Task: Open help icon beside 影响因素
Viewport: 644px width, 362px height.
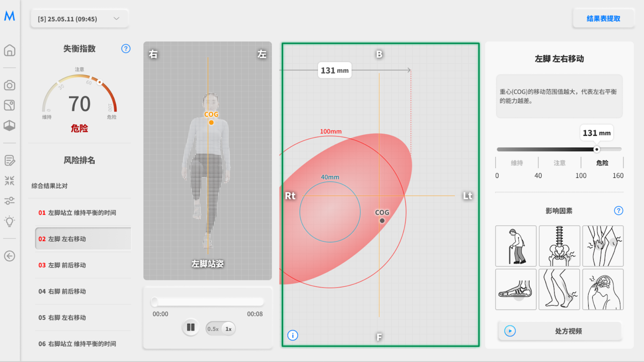Action: [x=618, y=210]
